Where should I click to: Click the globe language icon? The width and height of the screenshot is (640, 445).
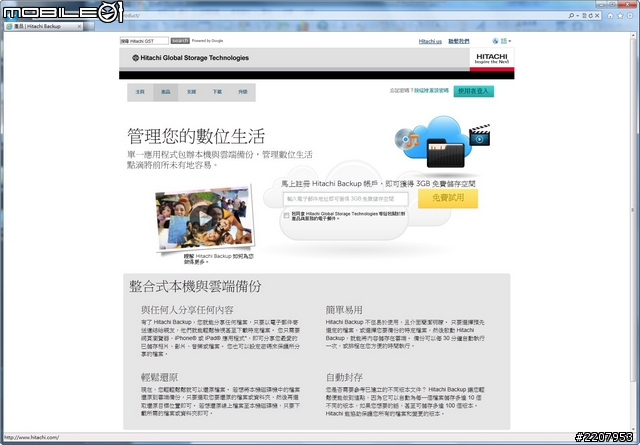[495, 41]
